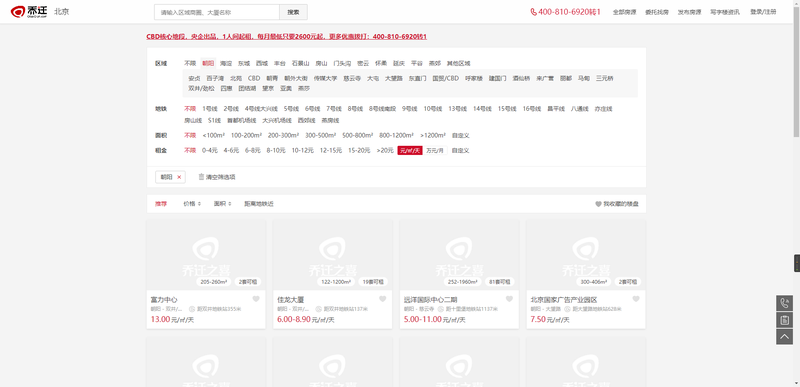800x387 pixels.
Task: Filter by subway 大兴机场线
Action: [x=277, y=121]
